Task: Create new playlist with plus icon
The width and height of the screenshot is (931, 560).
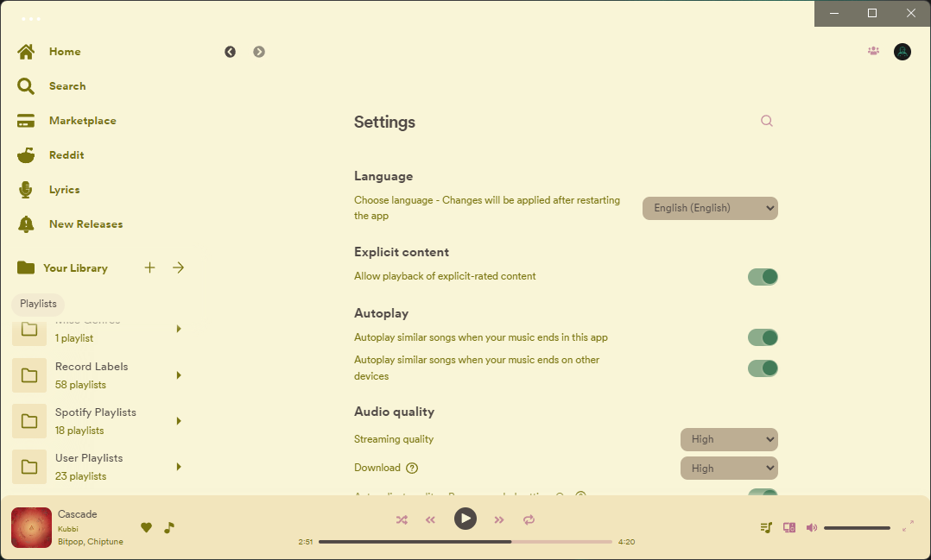Action: pyautogui.click(x=149, y=267)
